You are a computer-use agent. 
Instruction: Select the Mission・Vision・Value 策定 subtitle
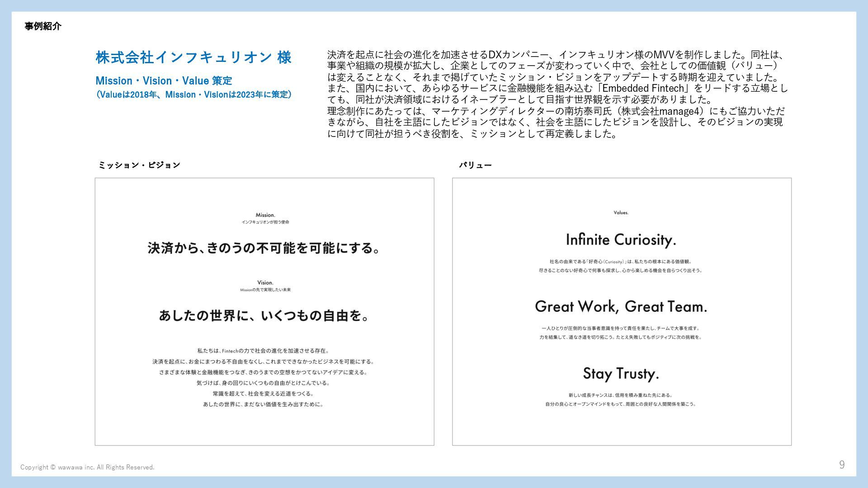[164, 81]
